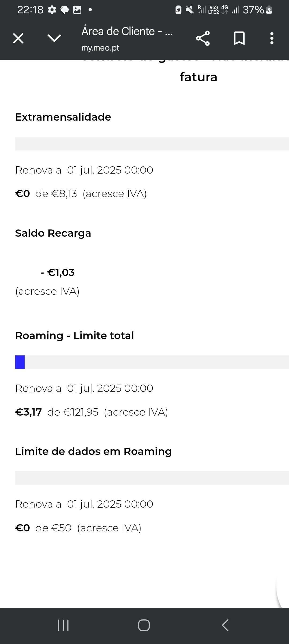Tap the €3,17 roaming amount
Viewport: 289px width, 644px height.
tap(29, 412)
